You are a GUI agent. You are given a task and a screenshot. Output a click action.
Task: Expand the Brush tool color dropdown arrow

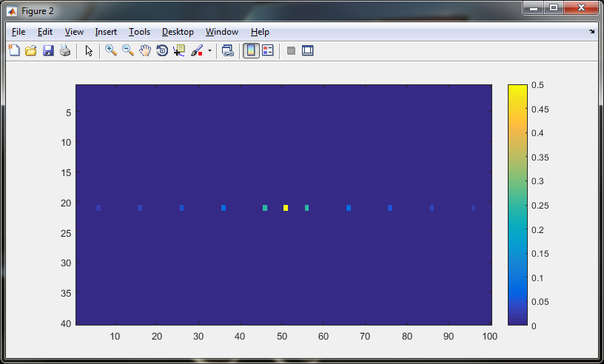(209, 51)
